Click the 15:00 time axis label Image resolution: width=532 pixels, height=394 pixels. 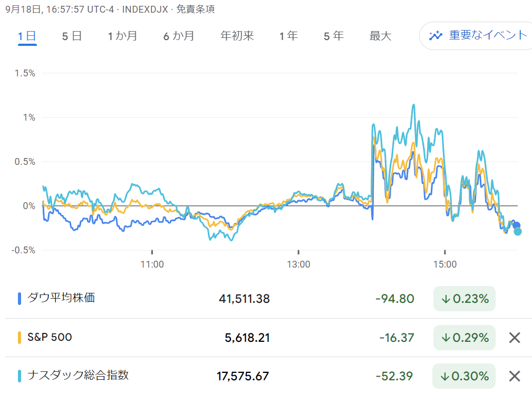tap(445, 264)
